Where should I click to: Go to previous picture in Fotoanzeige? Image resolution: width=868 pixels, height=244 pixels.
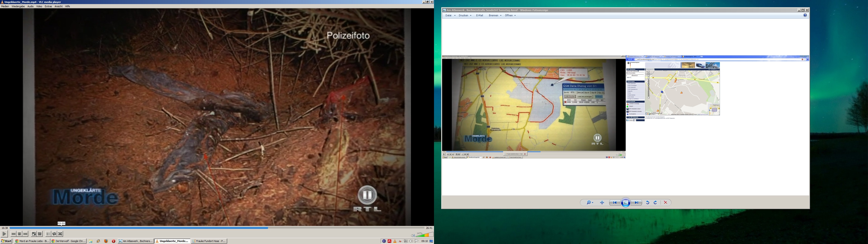pyautogui.click(x=615, y=203)
